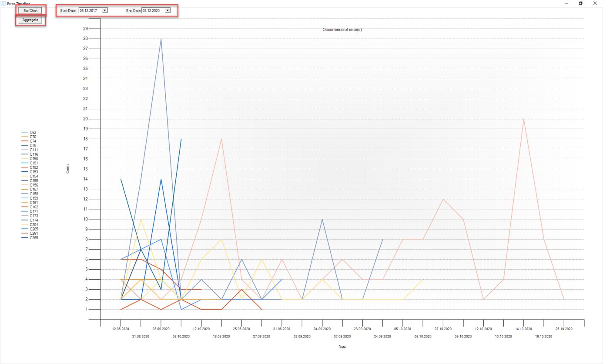Screen dimensions: 603x364
Task: Select the C74 legend entry
Action: (33, 141)
